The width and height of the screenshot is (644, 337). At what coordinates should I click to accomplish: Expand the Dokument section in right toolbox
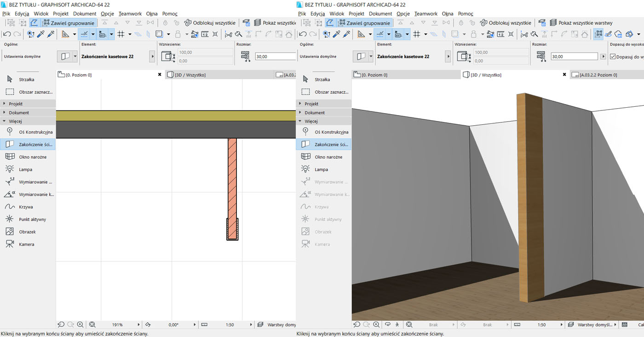[315, 112]
